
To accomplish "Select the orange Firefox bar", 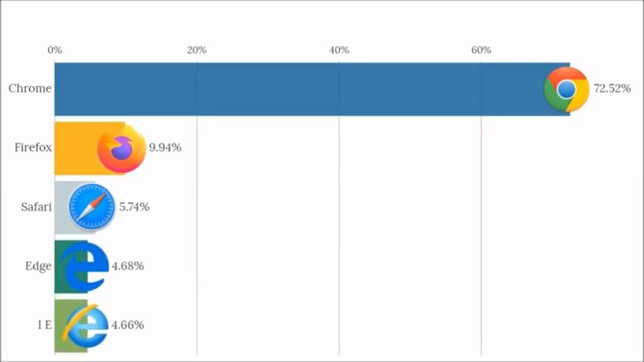I will pyautogui.click(x=77, y=148).
